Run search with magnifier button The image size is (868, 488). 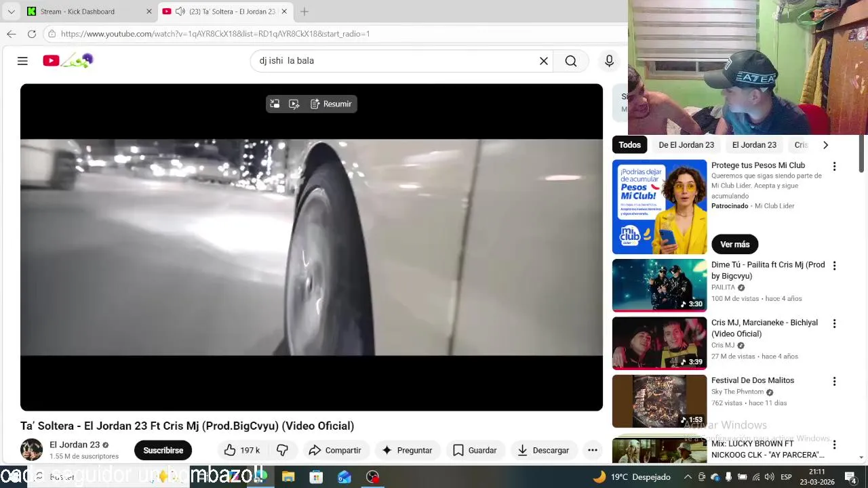(571, 61)
